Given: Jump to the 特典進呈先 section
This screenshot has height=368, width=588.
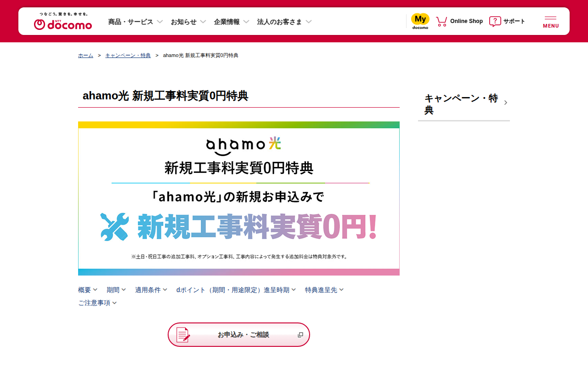Looking at the screenshot, I should click(x=324, y=290).
